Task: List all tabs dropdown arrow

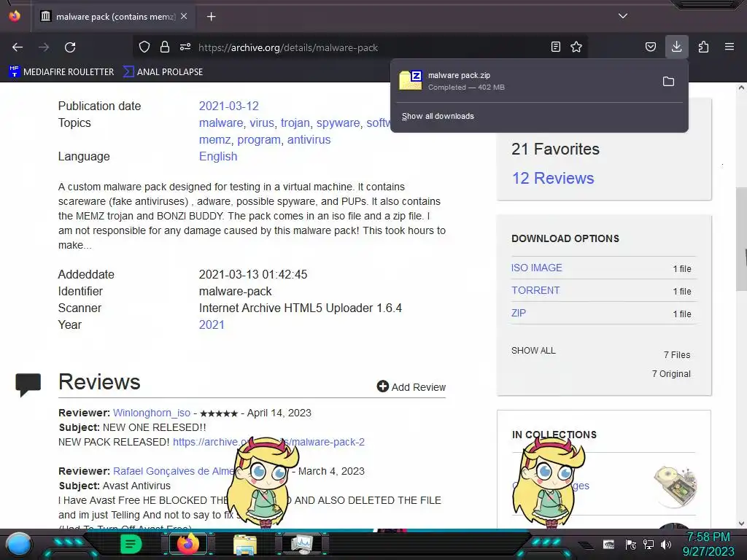Action: click(x=623, y=16)
